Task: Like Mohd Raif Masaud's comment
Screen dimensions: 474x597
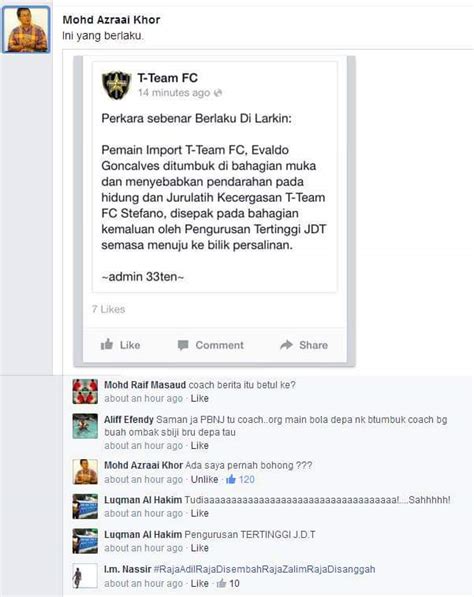Action: tap(199, 398)
